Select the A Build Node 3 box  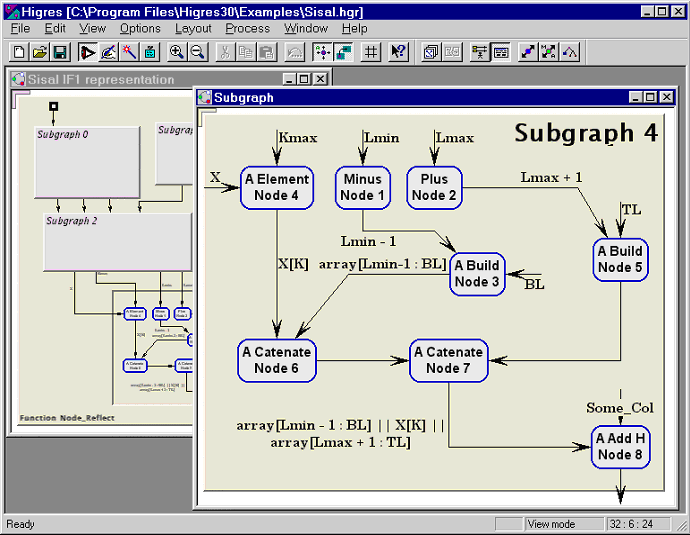[477, 274]
